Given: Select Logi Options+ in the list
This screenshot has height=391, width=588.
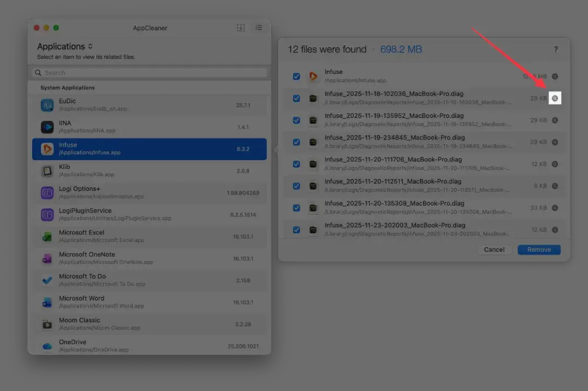Looking at the screenshot, I should tap(149, 193).
